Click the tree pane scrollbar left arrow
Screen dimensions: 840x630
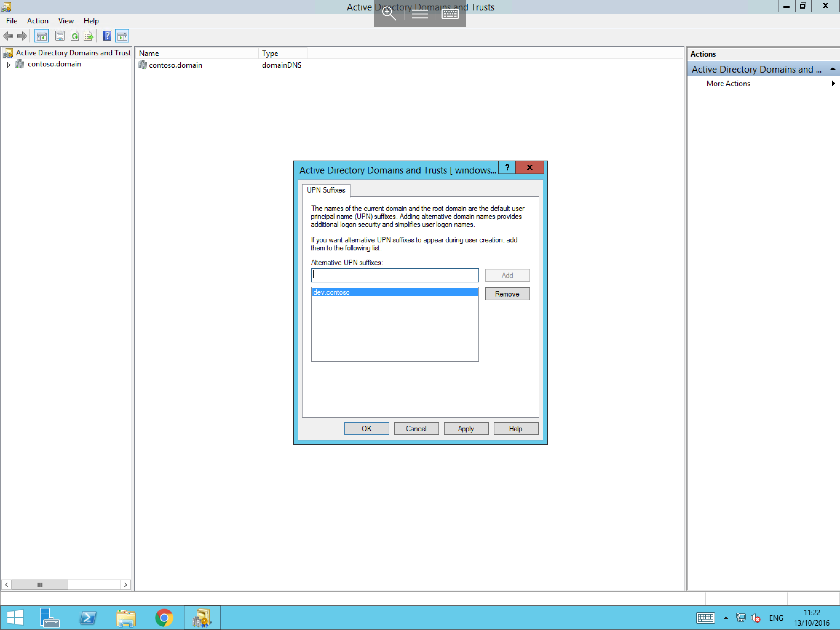pyautogui.click(x=6, y=585)
